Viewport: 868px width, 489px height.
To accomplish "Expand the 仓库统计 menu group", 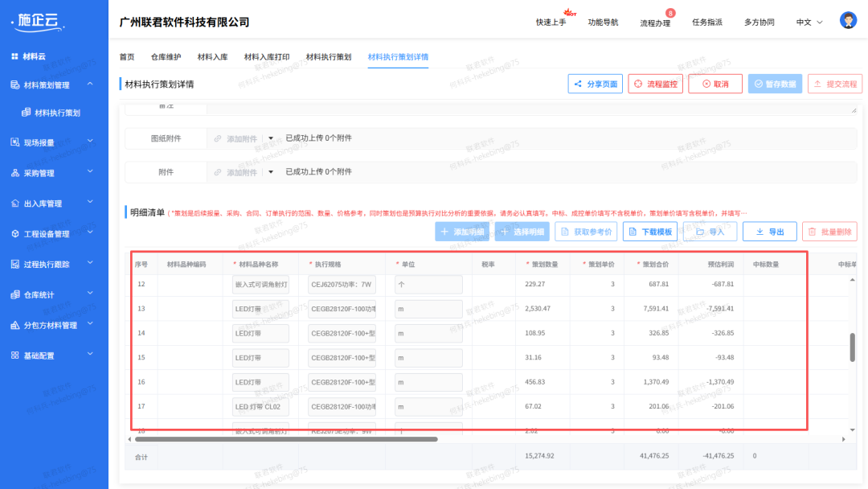I will pyautogui.click(x=90, y=294).
